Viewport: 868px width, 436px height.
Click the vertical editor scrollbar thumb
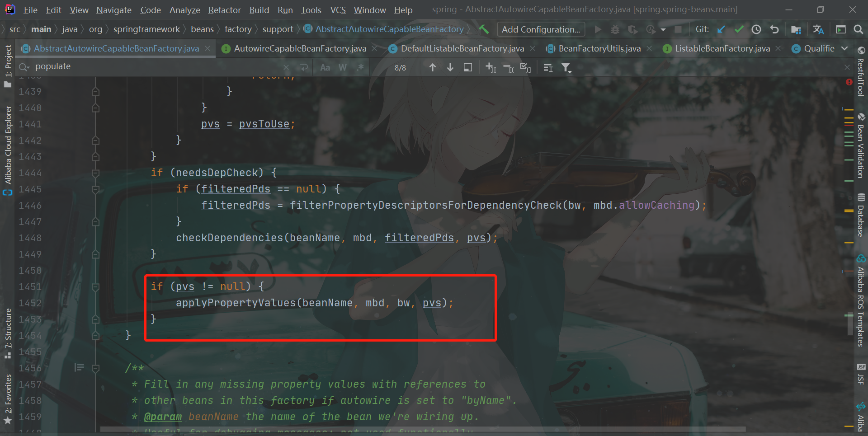[850, 323]
